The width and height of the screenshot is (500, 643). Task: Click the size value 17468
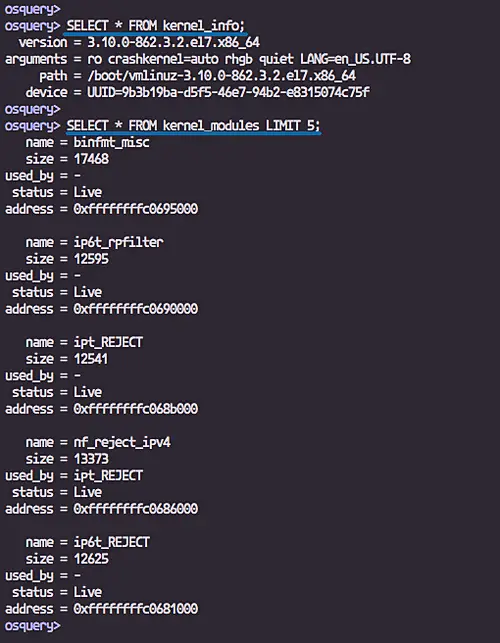(91, 159)
